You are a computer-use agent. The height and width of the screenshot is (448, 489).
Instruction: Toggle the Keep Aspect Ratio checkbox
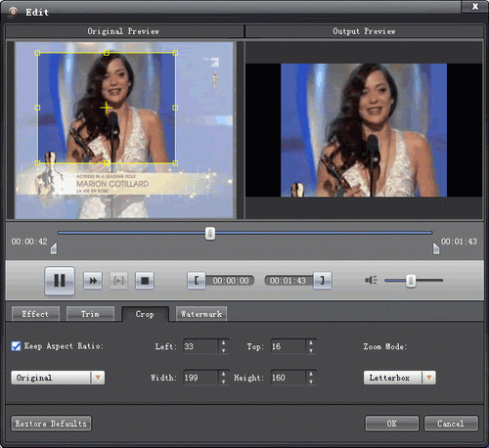click(16, 346)
